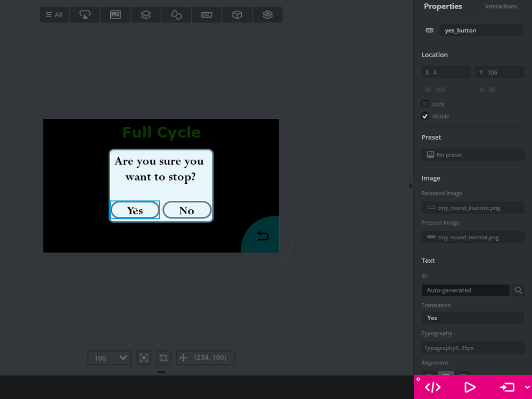The height and width of the screenshot is (399, 532).
Task: Open the Images widget category icon
Action: click(x=116, y=14)
